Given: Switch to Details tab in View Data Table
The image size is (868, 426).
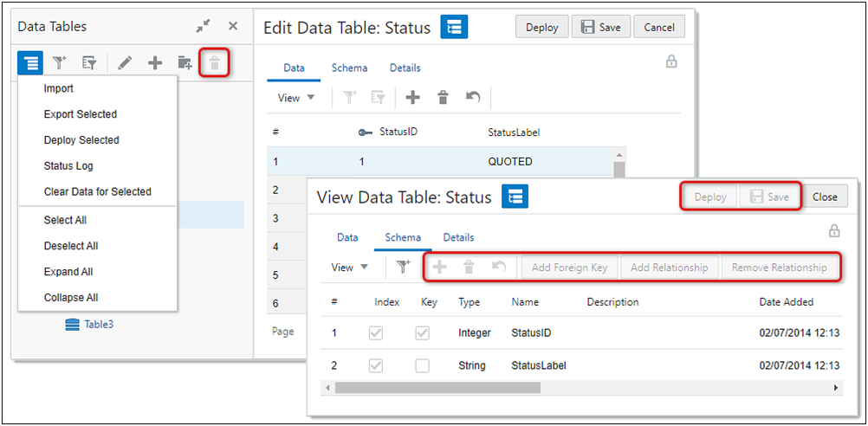Looking at the screenshot, I should (458, 237).
